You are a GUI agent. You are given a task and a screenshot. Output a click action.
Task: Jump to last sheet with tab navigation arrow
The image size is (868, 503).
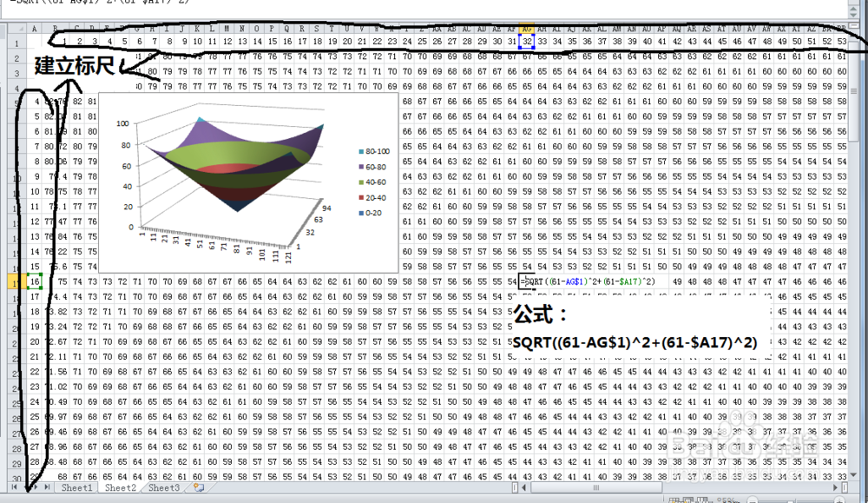point(48,487)
